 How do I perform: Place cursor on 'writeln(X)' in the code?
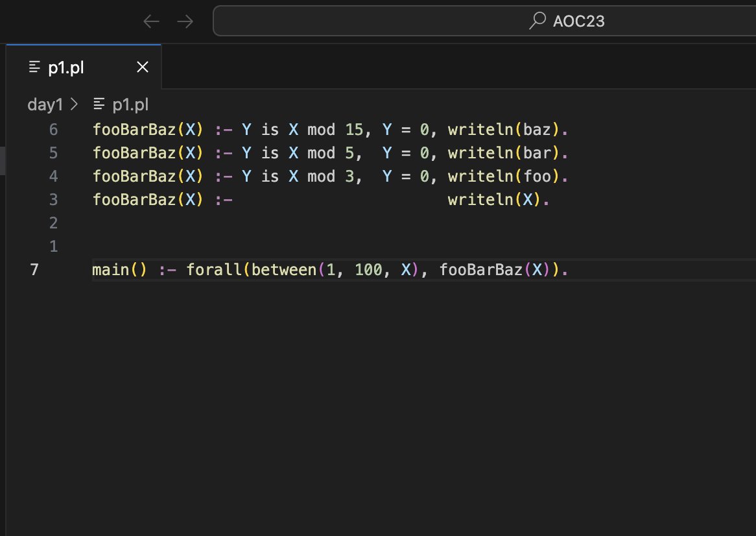coord(494,200)
